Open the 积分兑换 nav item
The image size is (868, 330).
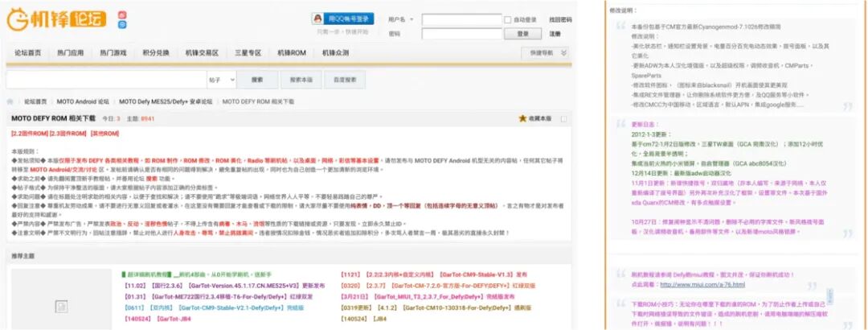coord(156,53)
